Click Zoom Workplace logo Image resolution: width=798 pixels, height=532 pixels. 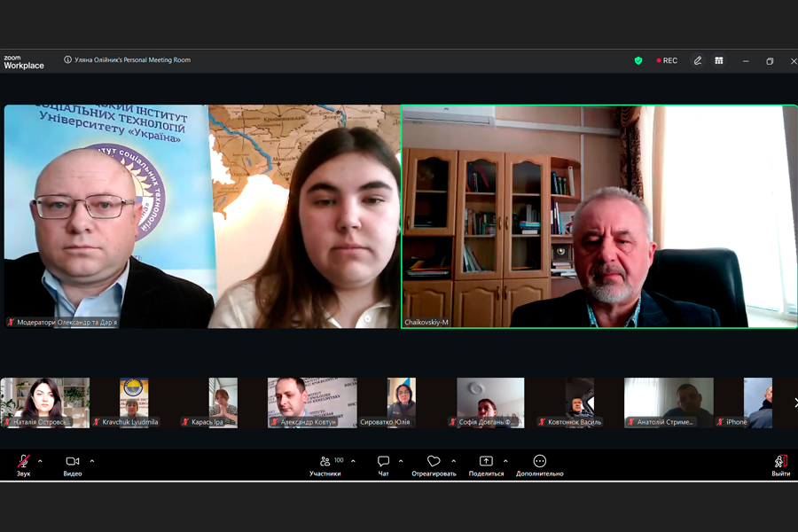pyautogui.click(x=23, y=62)
